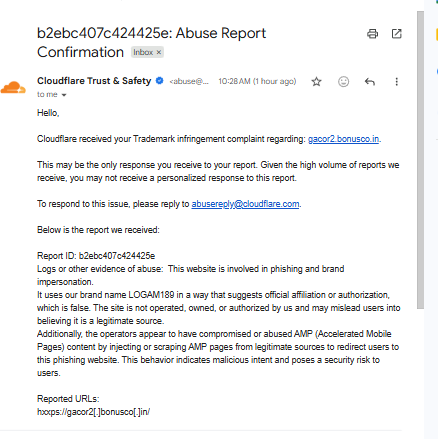Expand recipient details next to "to me"
Image resolution: width=438 pixels, height=439 pixels.
click(x=64, y=95)
